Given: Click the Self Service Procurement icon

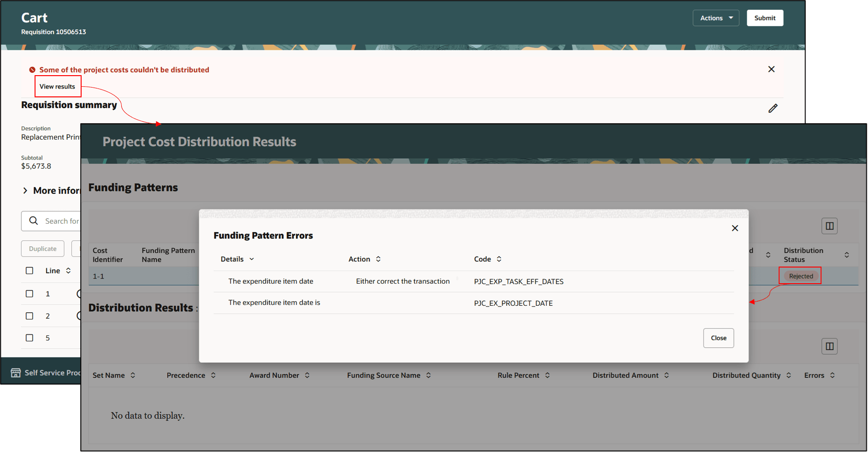Looking at the screenshot, I should (x=16, y=373).
